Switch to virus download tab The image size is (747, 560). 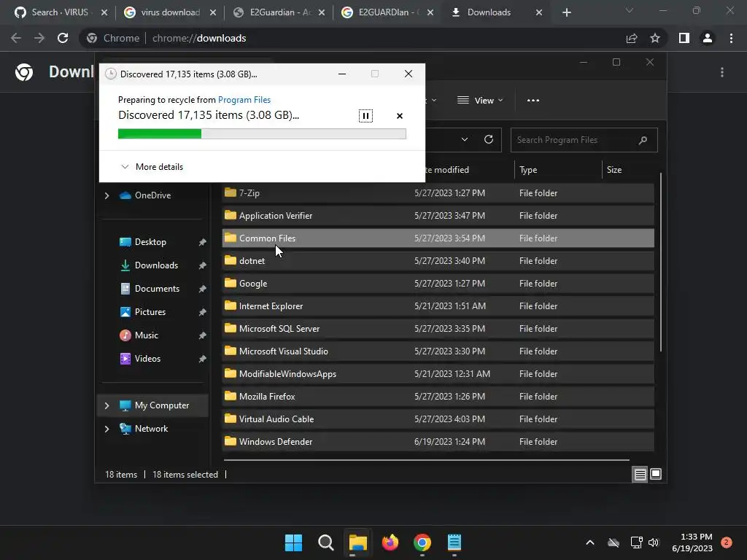click(169, 12)
